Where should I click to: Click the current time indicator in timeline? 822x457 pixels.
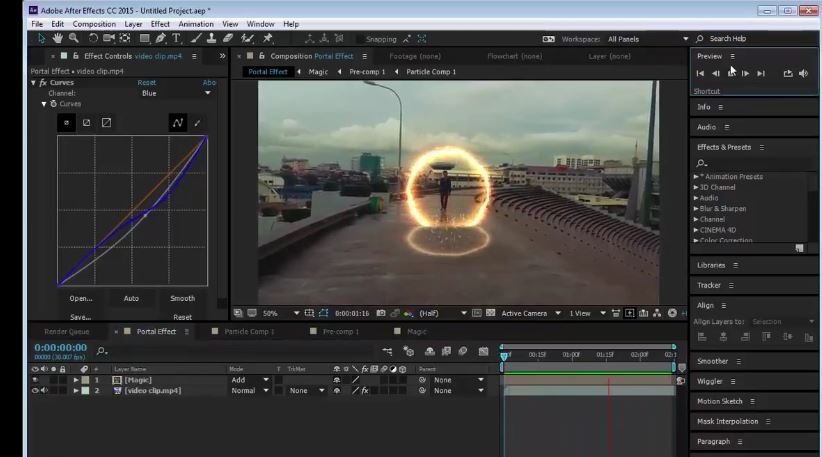504,356
